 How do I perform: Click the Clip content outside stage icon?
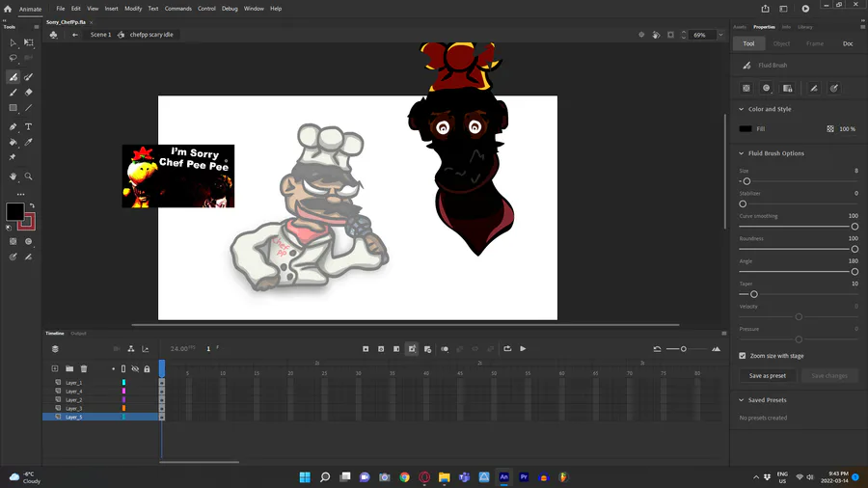tap(670, 35)
